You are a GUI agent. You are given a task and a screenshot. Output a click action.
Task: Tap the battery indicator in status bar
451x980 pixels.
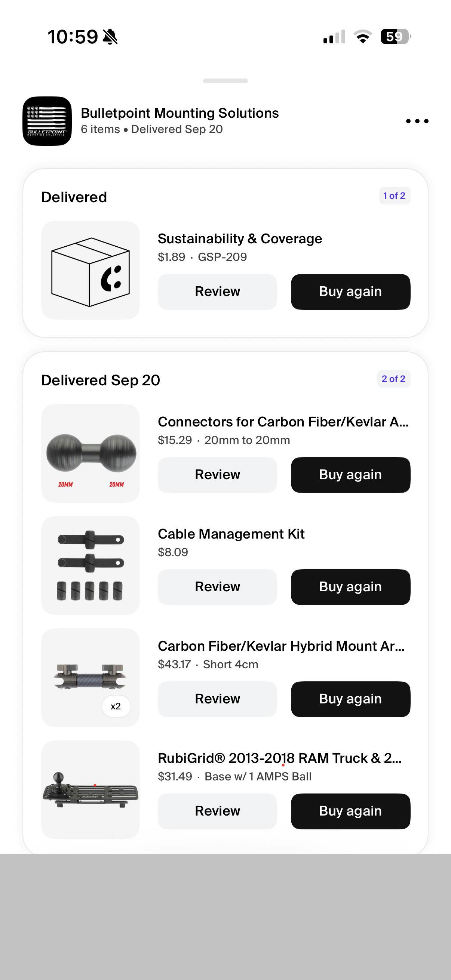click(x=395, y=37)
